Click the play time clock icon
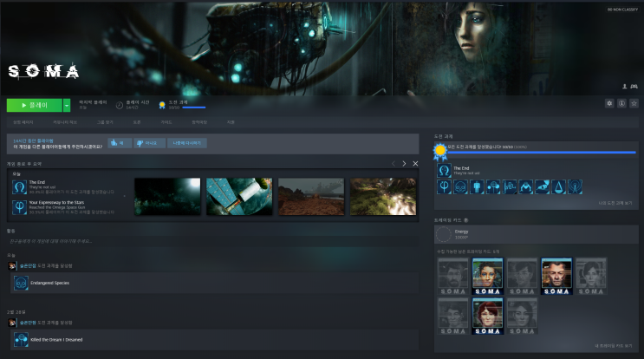Viewport: 644px width, 359px height. 119,105
